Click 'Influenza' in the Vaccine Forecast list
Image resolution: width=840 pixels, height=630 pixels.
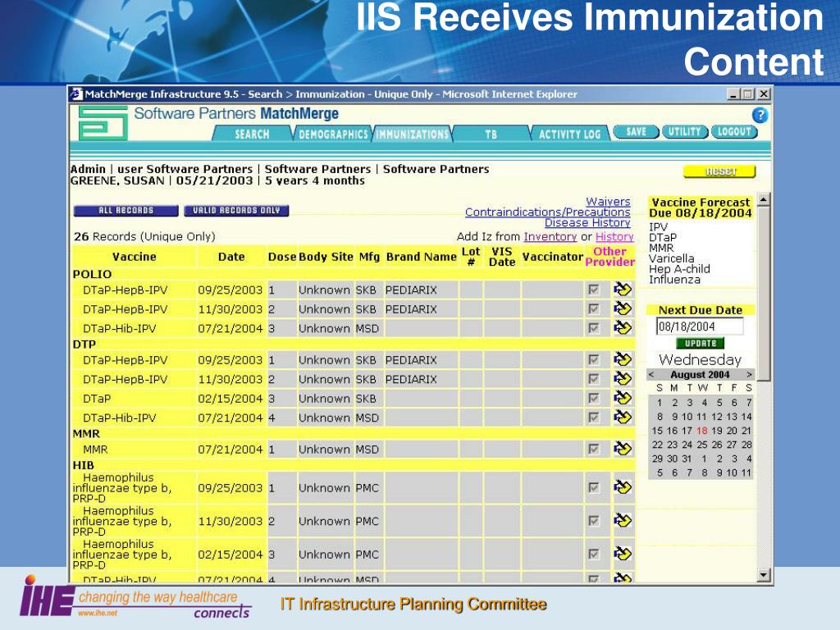(674, 280)
